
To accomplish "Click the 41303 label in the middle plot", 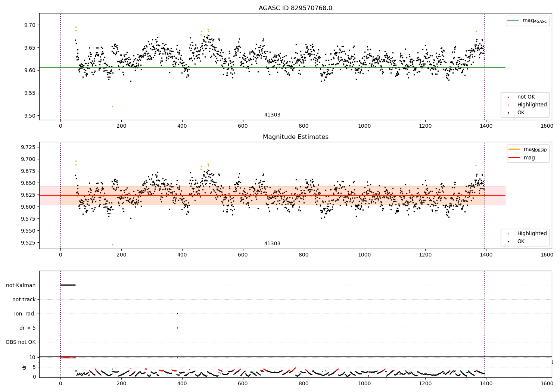I will pos(272,244).
